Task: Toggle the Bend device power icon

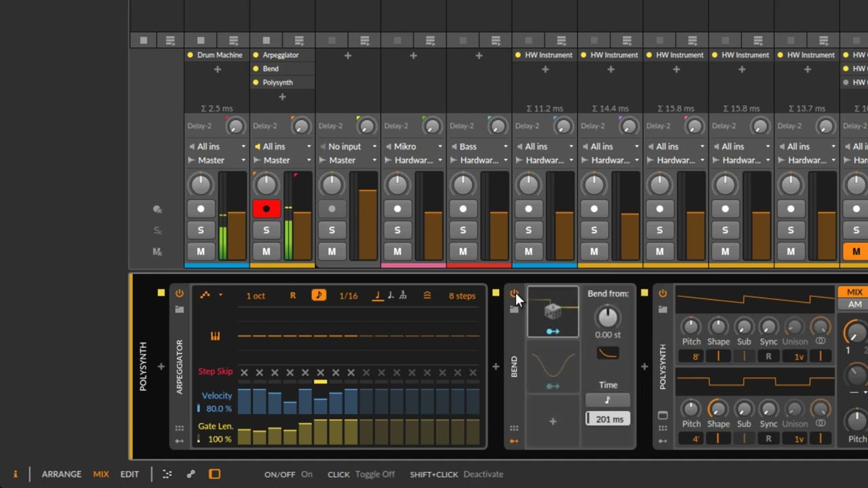Action: (514, 293)
